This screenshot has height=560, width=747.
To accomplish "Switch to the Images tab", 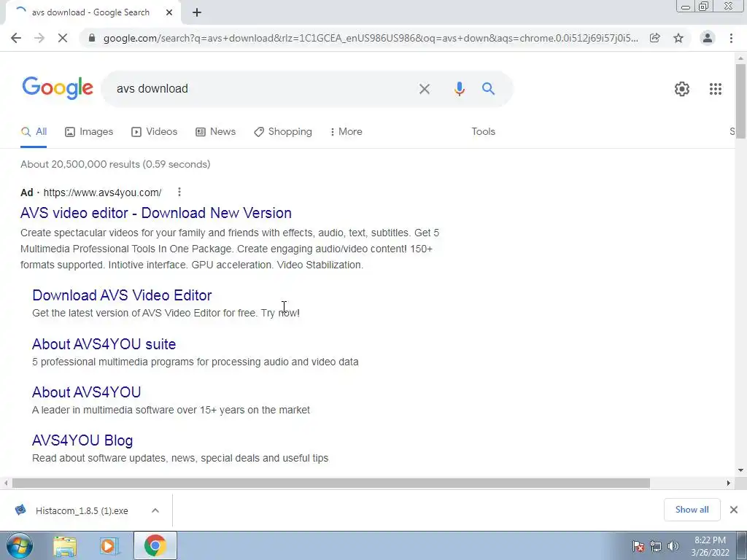I will pyautogui.click(x=89, y=131).
